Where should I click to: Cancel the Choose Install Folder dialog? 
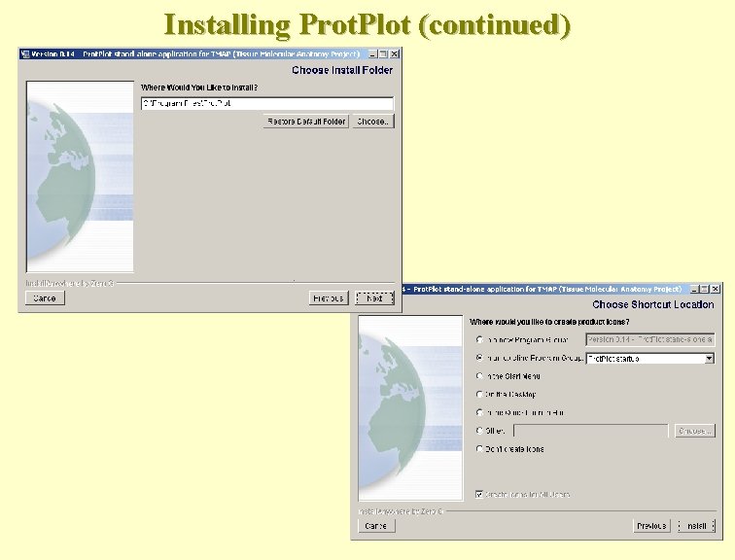click(x=45, y=298)
